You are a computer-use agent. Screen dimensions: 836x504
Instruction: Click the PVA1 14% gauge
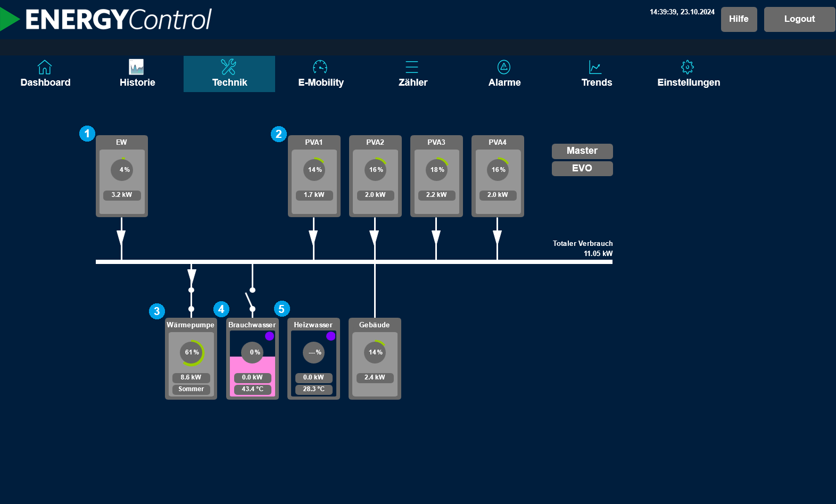(x=314, y=170)
